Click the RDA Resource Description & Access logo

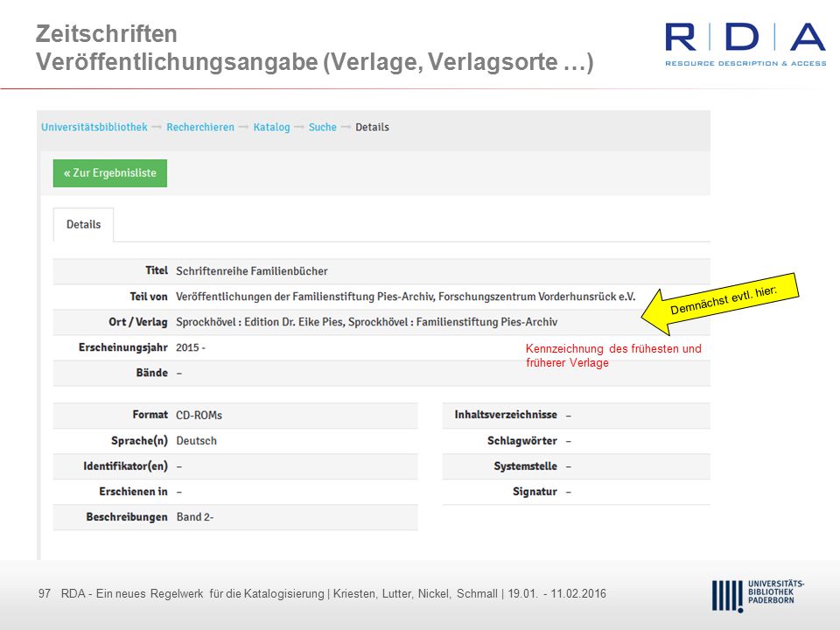click(745, 44)
